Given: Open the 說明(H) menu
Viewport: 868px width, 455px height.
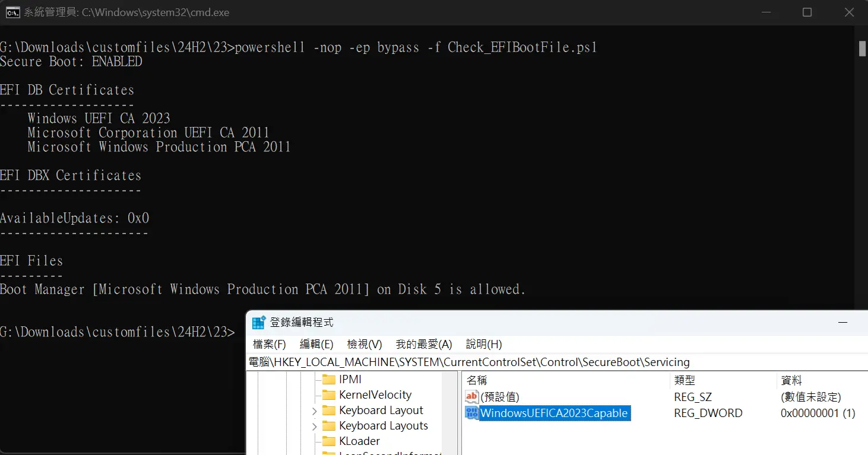Looking at the screenshot, I should (x=484, y=344).
